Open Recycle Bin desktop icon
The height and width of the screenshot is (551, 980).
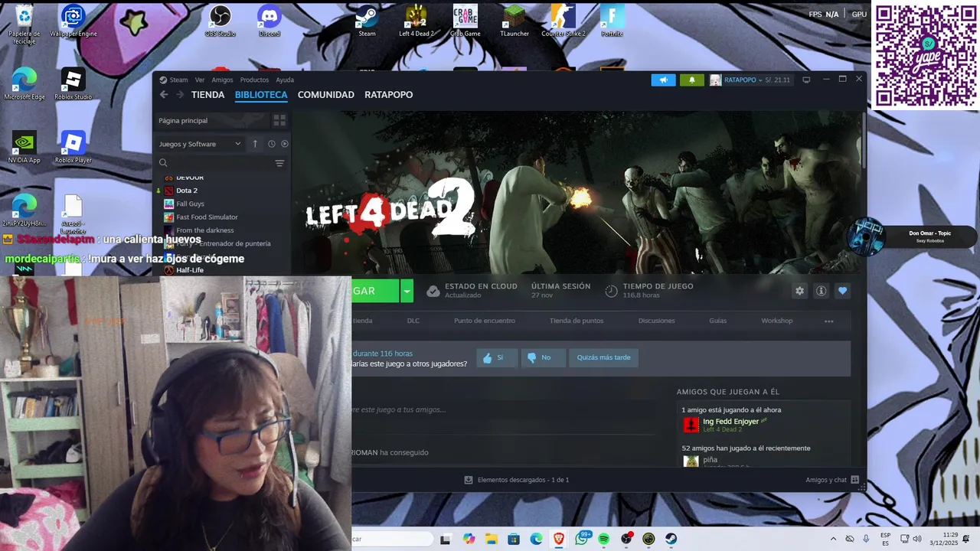pyautogui.click(x=24, y=24)
